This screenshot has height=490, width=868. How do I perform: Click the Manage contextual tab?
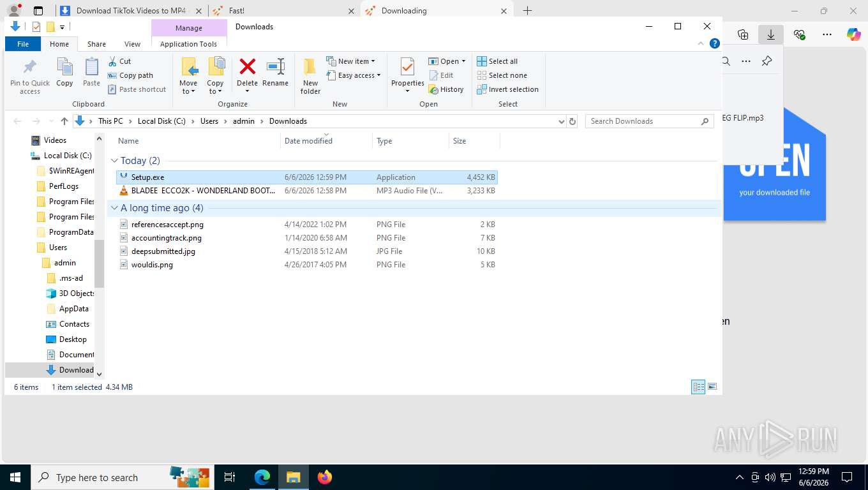189,28
